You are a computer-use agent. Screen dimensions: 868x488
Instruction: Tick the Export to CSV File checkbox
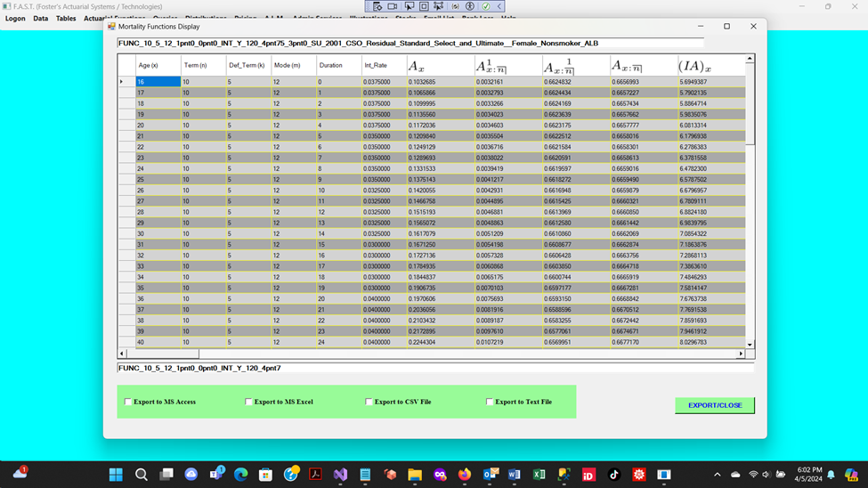[x=369, y=402]
